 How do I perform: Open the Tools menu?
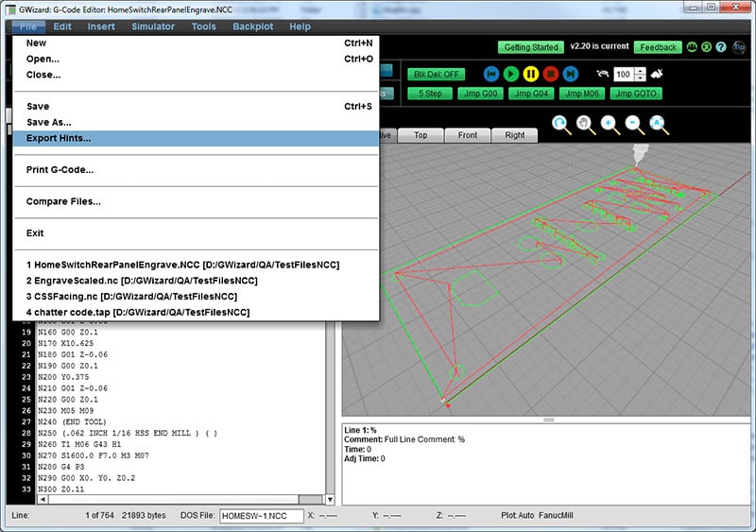coord(203,26)
